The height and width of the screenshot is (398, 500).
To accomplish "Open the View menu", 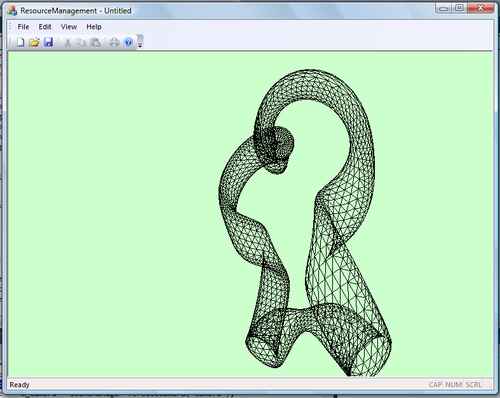I will (x=69, y=27).
